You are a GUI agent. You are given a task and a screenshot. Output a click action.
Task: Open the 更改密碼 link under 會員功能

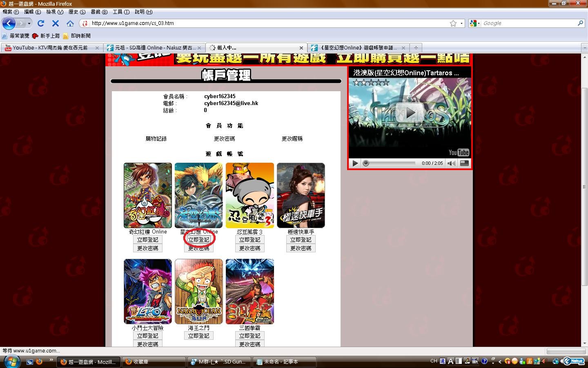click(225, 139)
